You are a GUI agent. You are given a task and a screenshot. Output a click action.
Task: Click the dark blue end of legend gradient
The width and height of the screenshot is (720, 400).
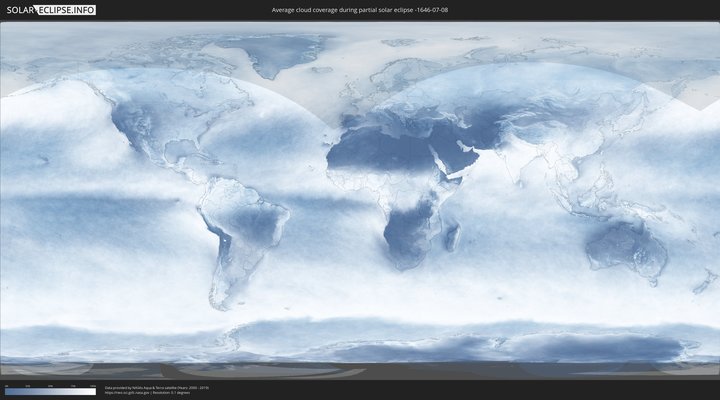pos(8,392)
